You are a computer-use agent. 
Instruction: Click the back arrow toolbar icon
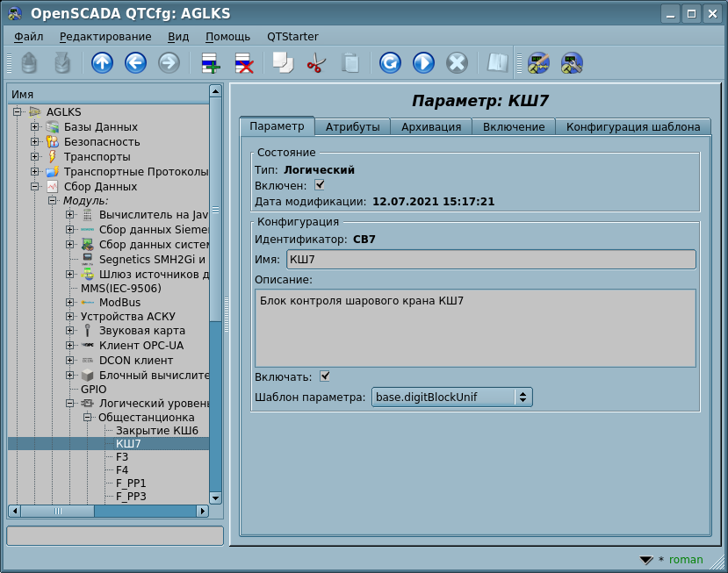(x=135, y=63)
